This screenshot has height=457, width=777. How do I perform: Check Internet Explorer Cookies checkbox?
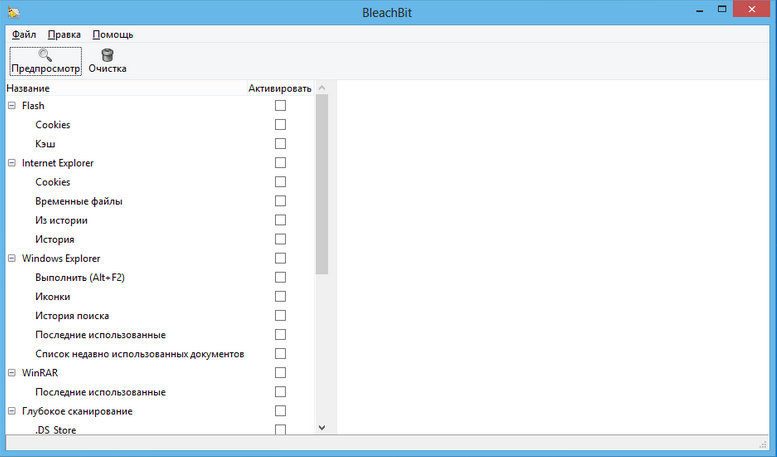coord(280,182)
